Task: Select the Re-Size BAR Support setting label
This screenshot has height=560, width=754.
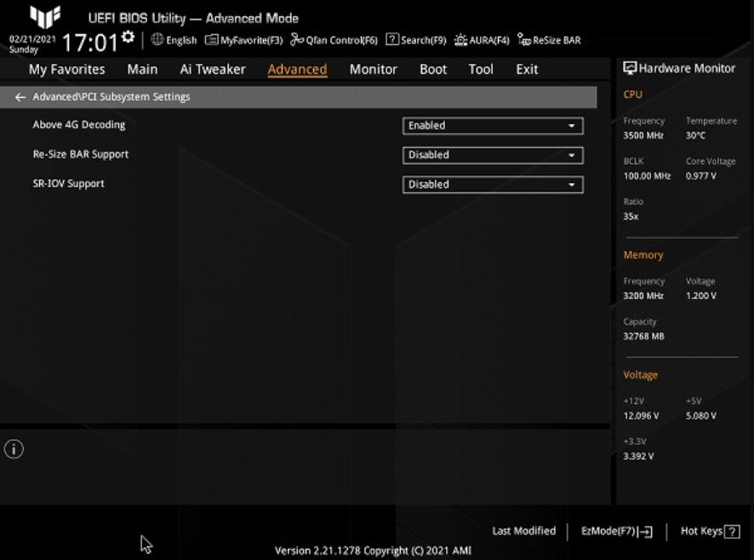Action: click(x=81, y=154)
